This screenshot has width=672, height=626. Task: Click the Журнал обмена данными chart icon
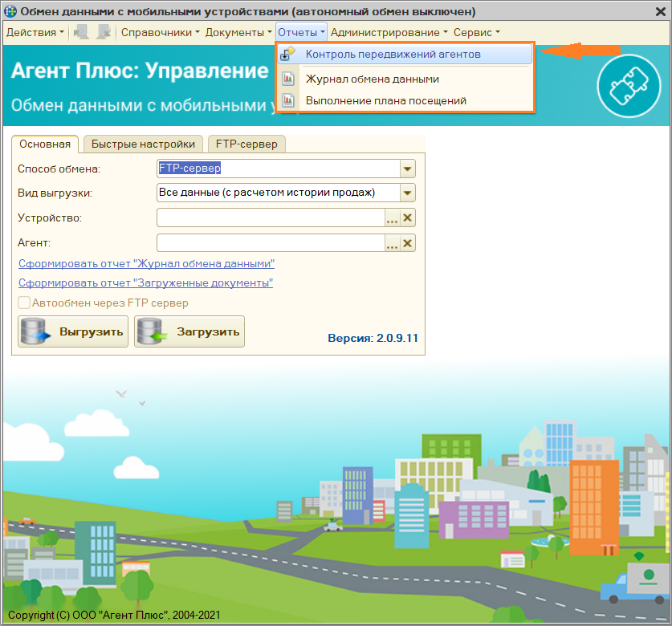pyautogui.click(x=288, y=79)
